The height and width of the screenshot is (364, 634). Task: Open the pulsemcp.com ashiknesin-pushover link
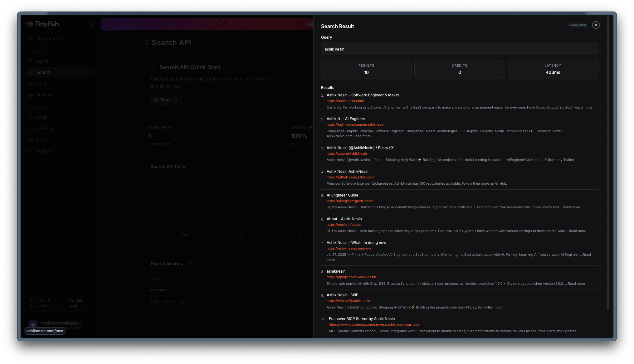(375, 324)
